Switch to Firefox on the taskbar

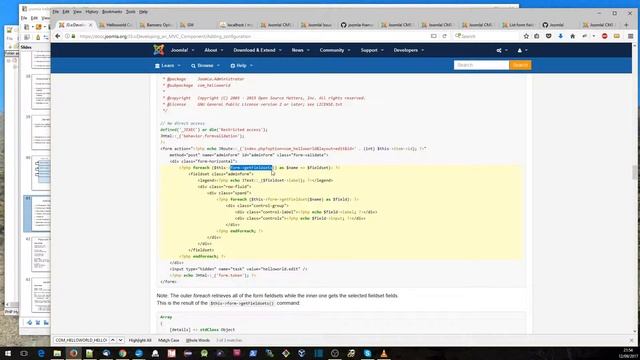73,353
